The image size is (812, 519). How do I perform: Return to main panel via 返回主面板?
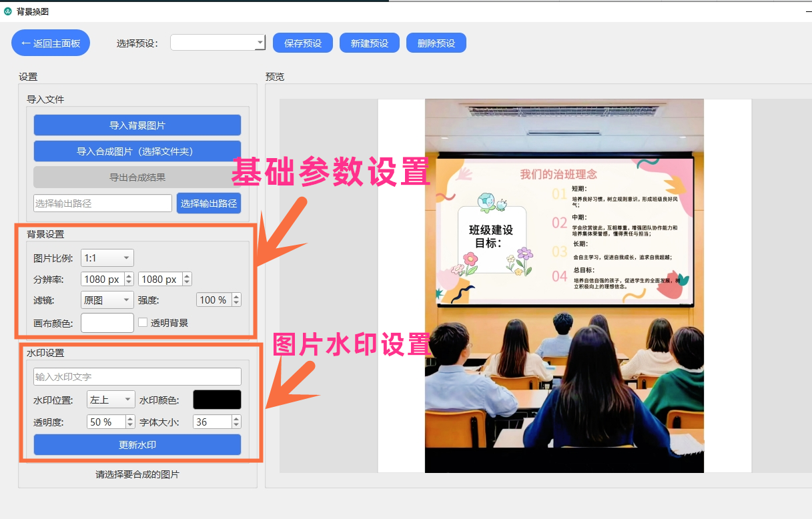51,43
